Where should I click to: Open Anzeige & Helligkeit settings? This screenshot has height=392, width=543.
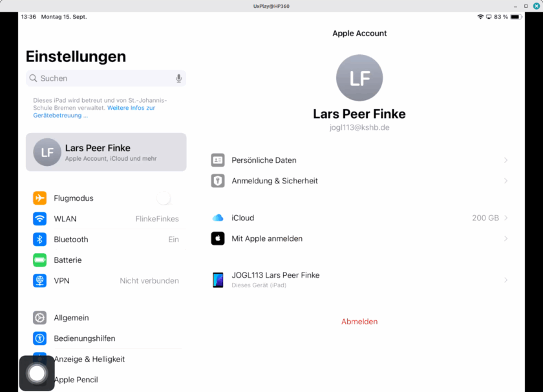coord(106,359)
